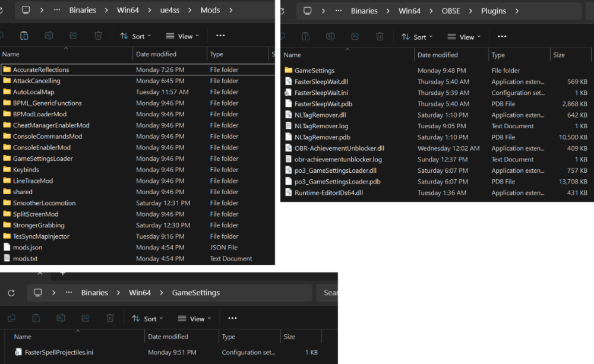Image resolution: width=594 pixels, height=364 pixels.
Task: Click This PC monitor icon in Plugins address bar
Action: [x=308, y=11]
